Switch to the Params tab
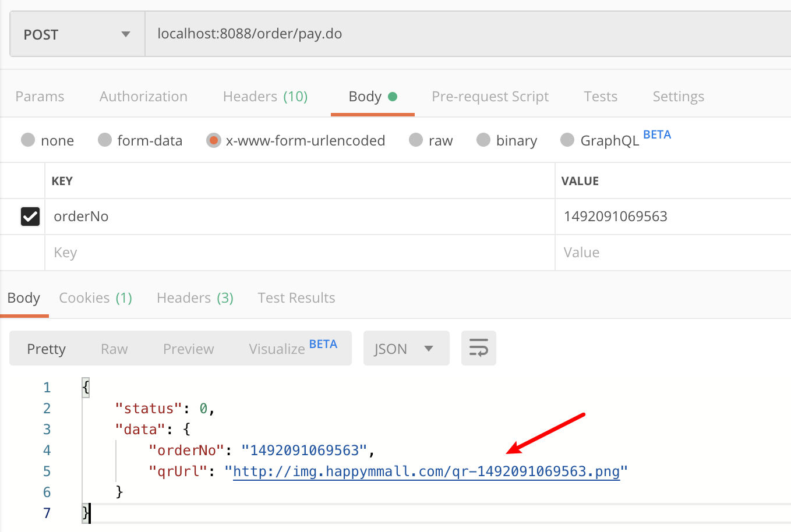Image resolution: width=791 pixels, height=532 pixels. click(40, 96)
